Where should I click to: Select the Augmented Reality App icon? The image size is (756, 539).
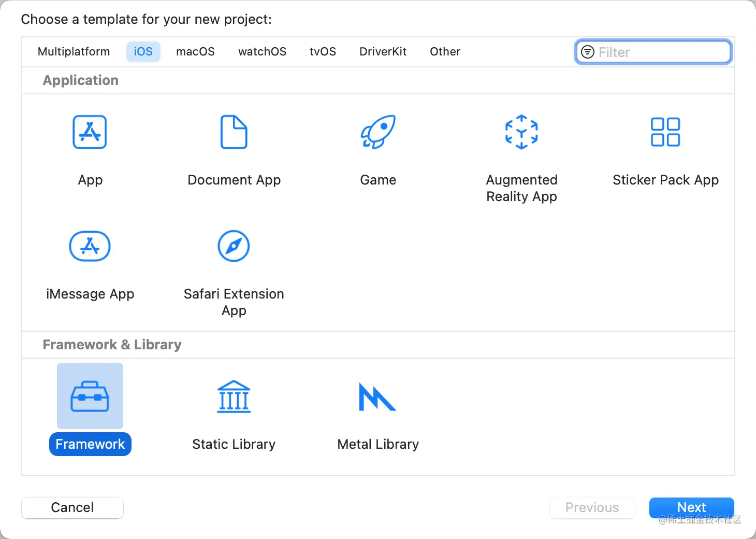tap(521, 132)
